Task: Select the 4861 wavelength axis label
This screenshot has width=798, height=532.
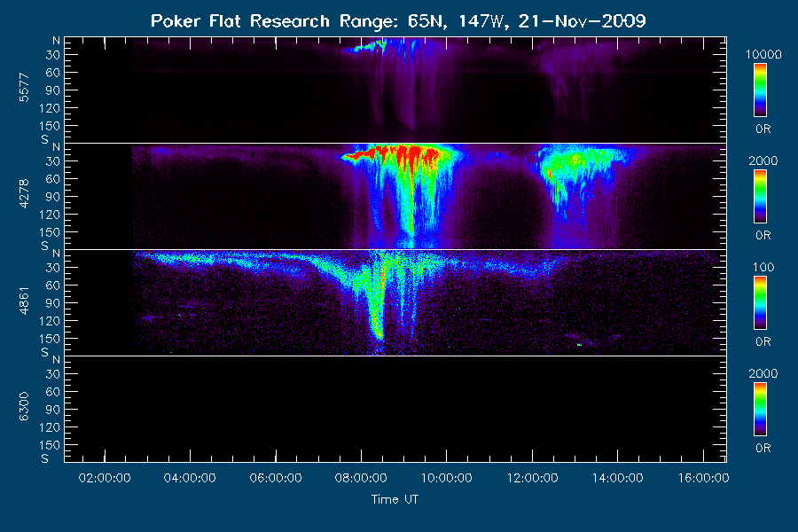Action: pyautogui.click(x=24, y=301)
